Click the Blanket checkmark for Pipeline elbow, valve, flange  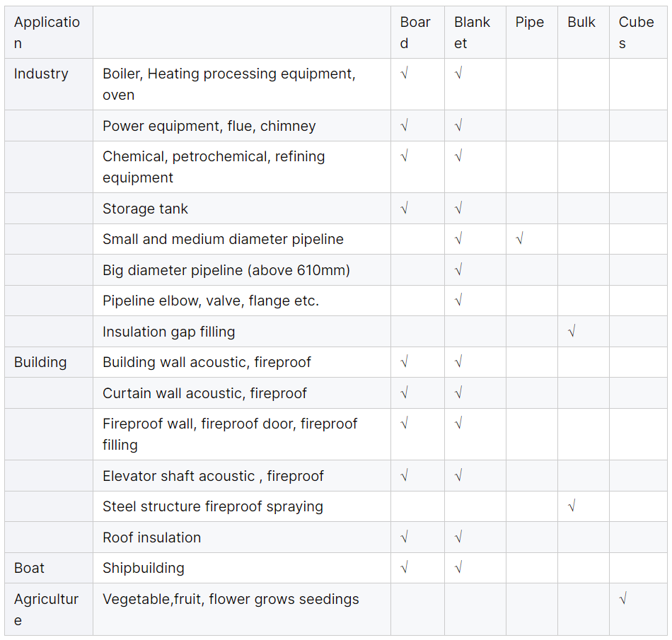[458, 301]
